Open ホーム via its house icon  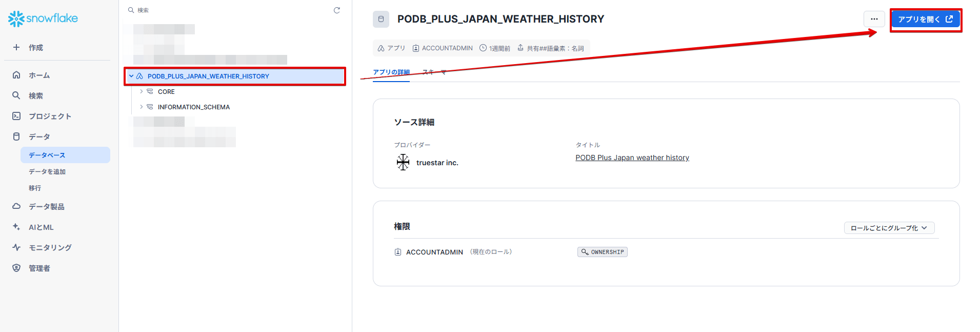[x=16, y=75]
